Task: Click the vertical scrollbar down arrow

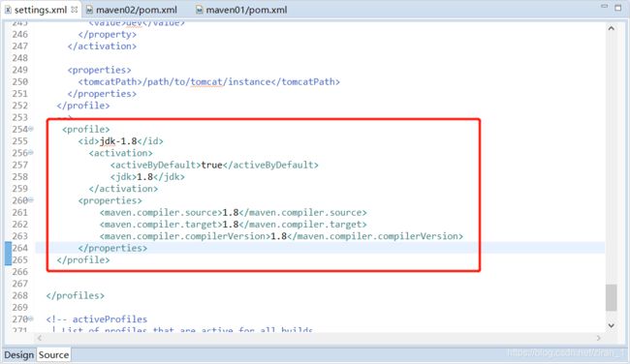Action: coord(612,325)
